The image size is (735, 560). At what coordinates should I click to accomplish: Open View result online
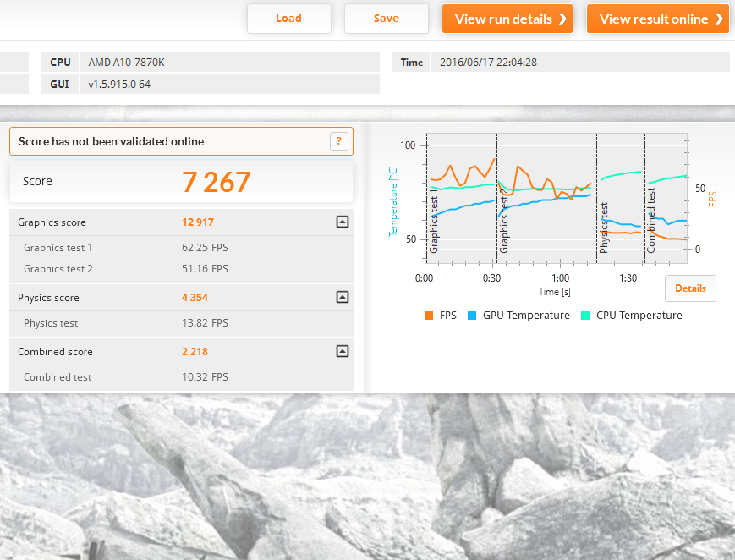(657, 19)
